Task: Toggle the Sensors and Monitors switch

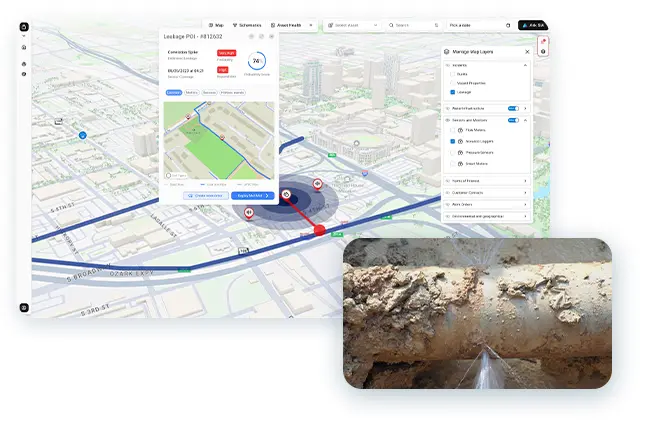Action: tap(513, 120)
